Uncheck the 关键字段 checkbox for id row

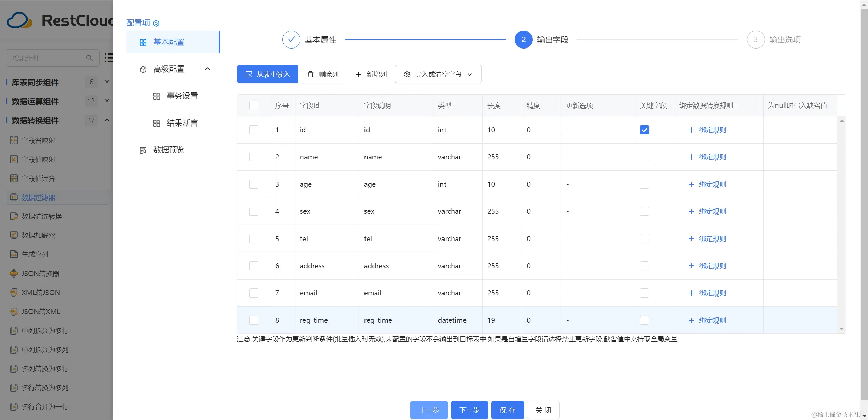[644, 130]
